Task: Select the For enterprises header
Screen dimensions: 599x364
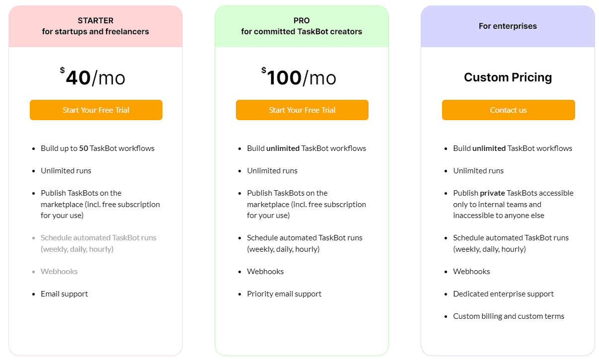Action: point(508,26)
